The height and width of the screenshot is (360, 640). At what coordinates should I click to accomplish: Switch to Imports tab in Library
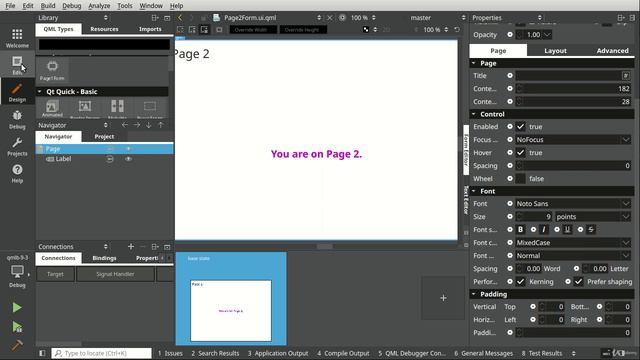[x=150, y=29]
